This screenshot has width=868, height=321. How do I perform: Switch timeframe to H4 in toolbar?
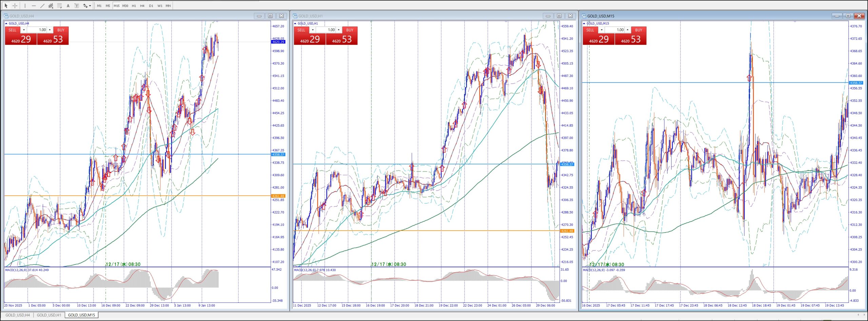coord(142,6)
